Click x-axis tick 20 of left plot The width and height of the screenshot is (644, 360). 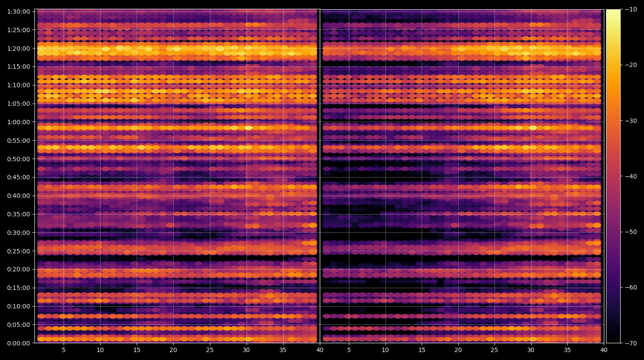point(173,350)
